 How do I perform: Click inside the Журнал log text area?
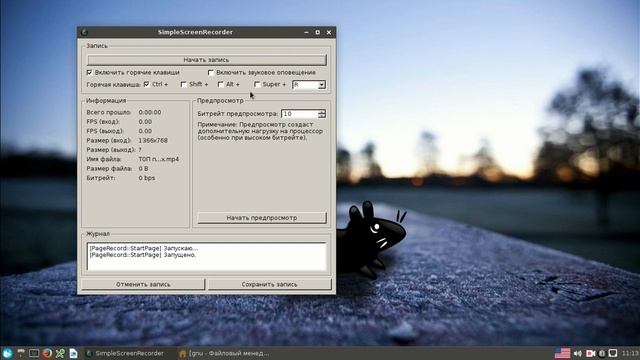pos(207,256)
